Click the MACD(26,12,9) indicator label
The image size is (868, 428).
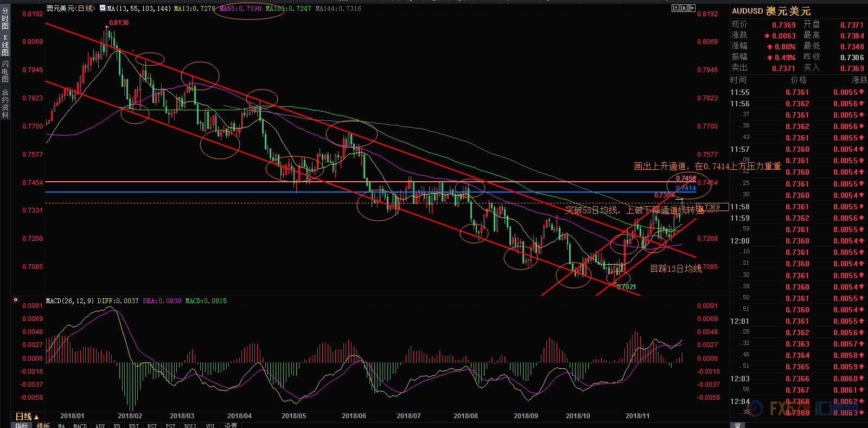[69, 301]
